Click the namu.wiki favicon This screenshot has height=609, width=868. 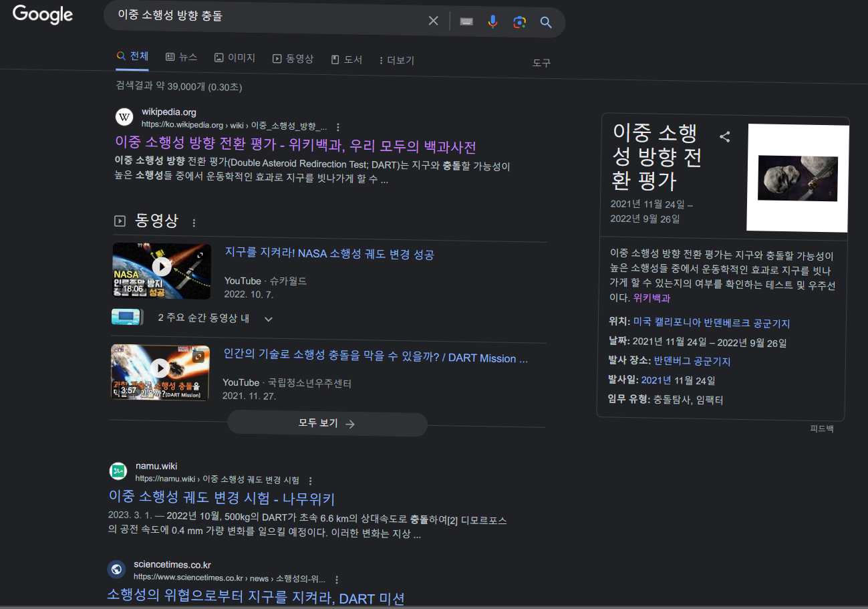118,471
